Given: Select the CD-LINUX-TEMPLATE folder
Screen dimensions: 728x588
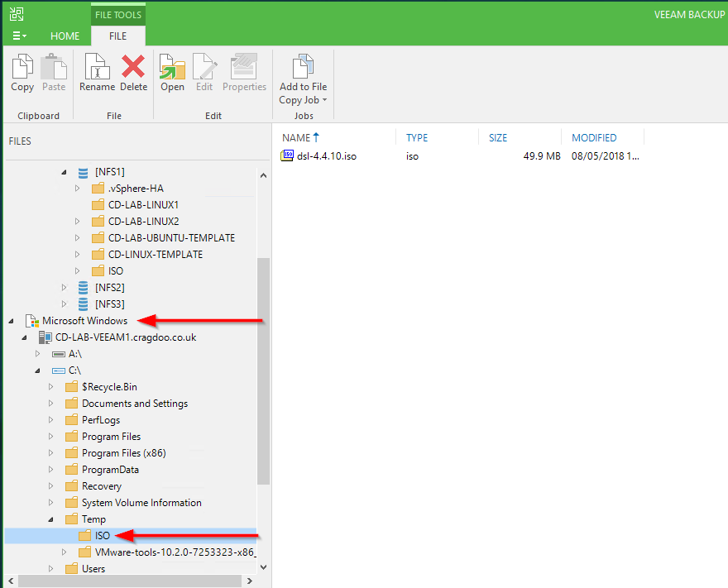Looking at the screenshot, I should [x=156, y=255].
